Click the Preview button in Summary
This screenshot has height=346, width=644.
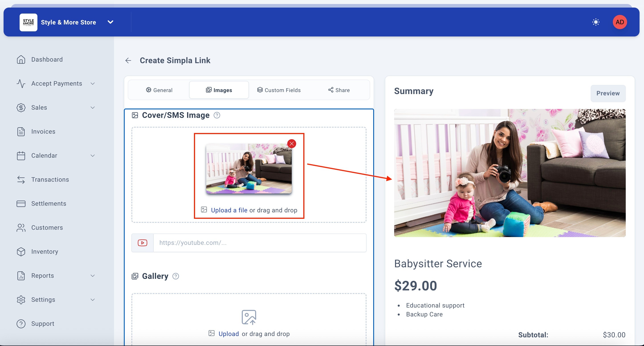pos(608,93)
